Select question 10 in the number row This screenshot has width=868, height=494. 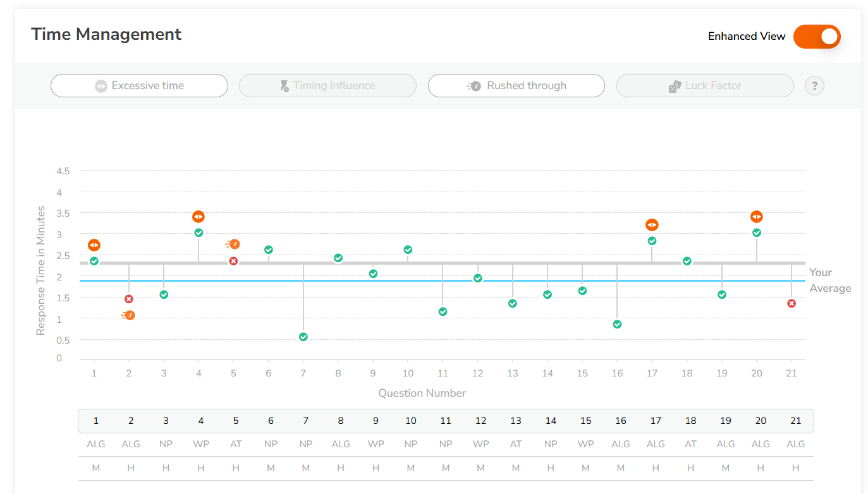click(411, 421)
